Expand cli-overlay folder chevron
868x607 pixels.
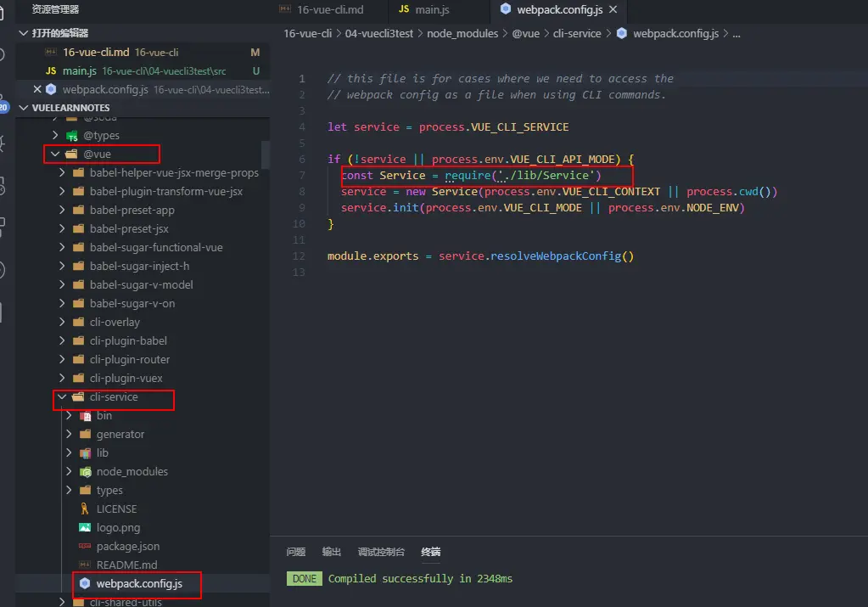(61, 322)
